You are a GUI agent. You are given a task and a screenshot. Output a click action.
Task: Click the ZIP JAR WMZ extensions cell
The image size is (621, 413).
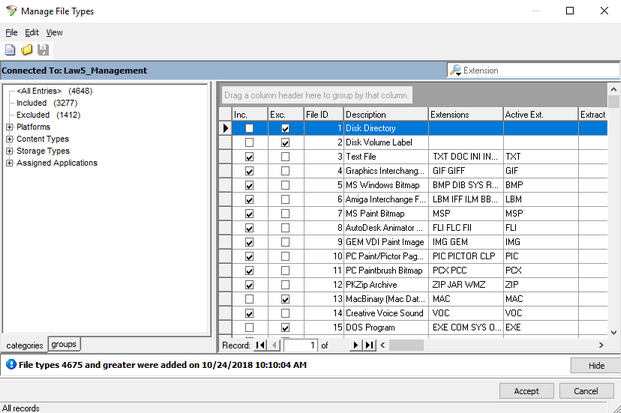(466, 285)
